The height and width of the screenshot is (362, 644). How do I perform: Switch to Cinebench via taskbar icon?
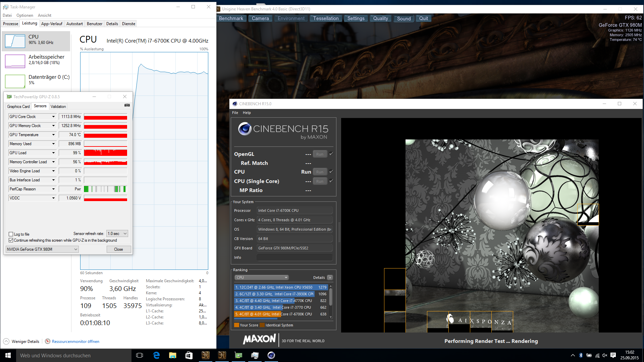click(271, 355)
